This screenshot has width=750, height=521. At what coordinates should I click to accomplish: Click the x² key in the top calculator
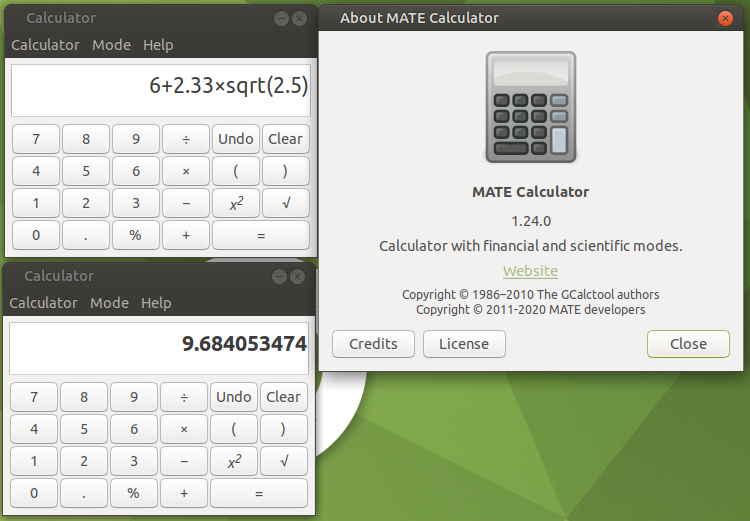(x=236, y=203)
